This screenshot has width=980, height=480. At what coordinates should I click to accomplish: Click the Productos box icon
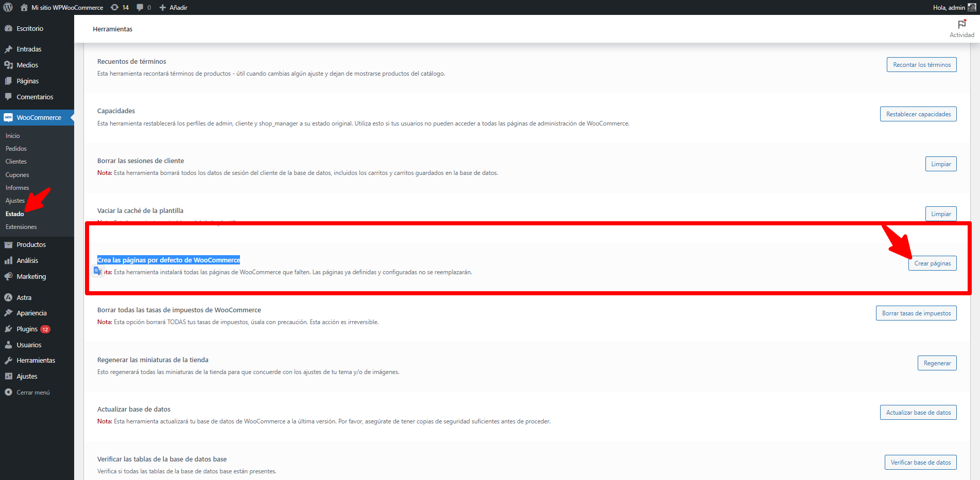coord(8,244)
